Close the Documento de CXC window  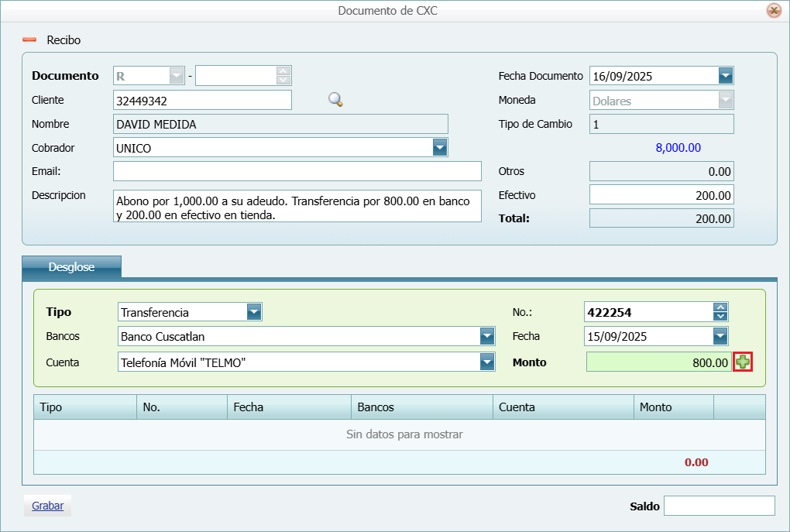pos(773,11)
